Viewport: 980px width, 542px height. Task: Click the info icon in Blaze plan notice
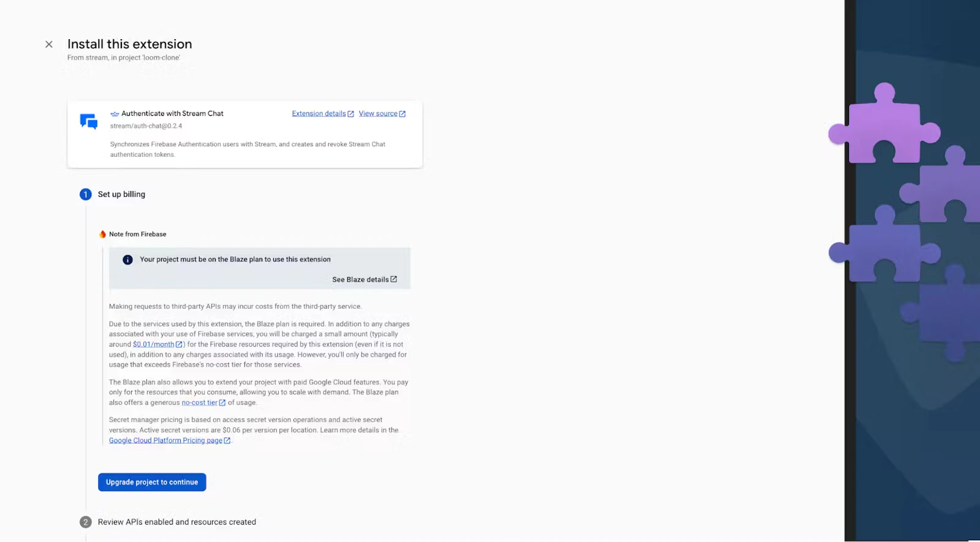[127, 260]
